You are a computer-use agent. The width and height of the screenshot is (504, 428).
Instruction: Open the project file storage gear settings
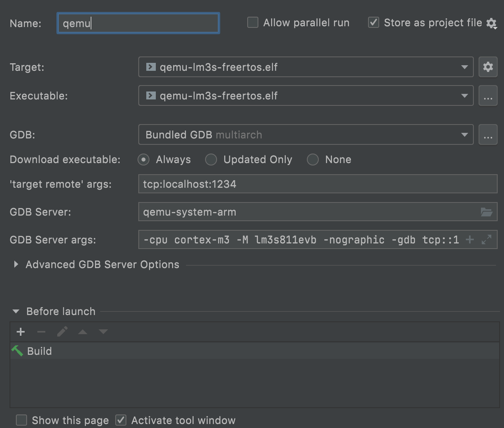tap(492, 23)
